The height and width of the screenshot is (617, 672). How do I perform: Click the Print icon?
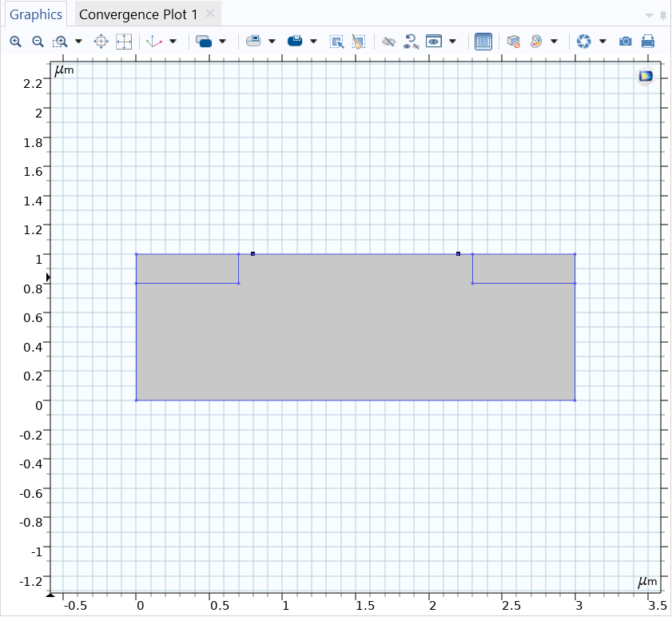click(648, 42)
